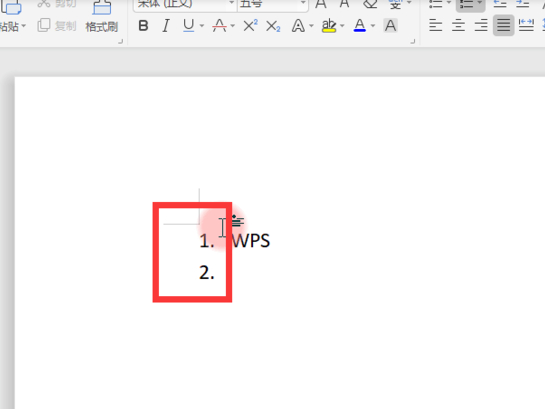Select justify alignment
545x409 pixels.
(x=503, y=26)
